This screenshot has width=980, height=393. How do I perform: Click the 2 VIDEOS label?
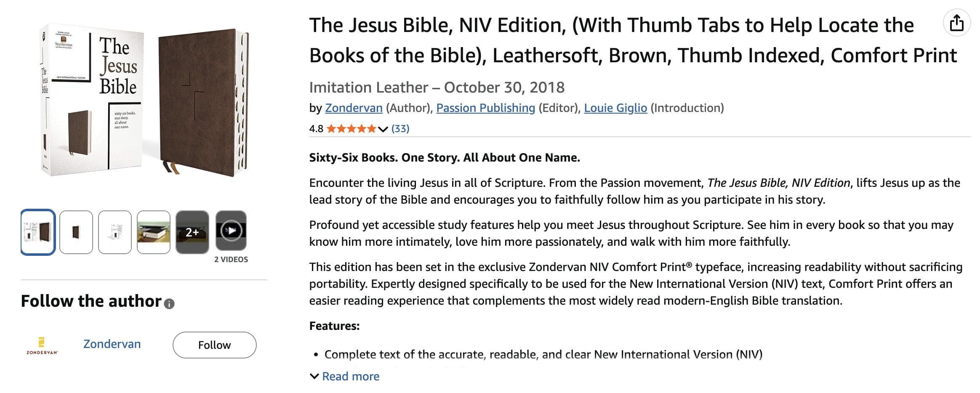click(231, 260)
